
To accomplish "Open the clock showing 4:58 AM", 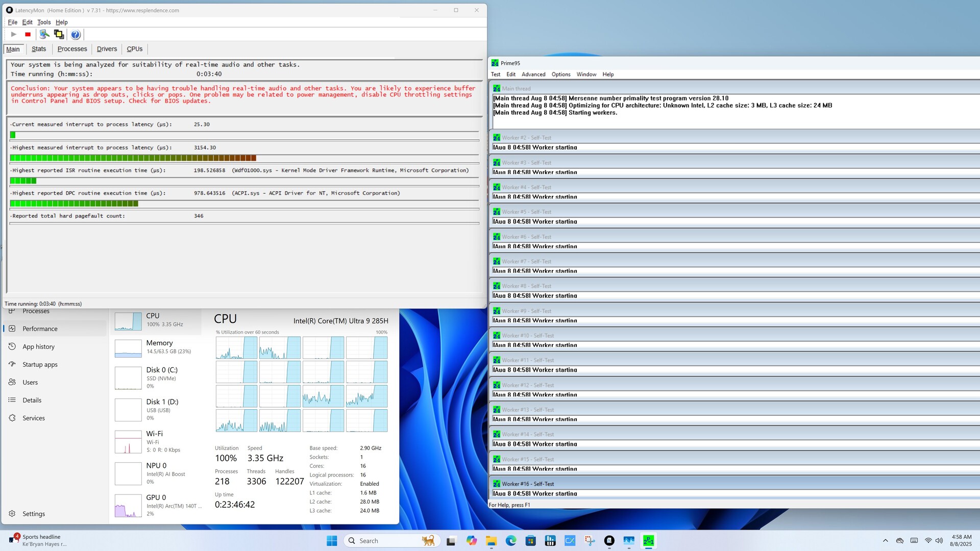I will coord(961,541).
